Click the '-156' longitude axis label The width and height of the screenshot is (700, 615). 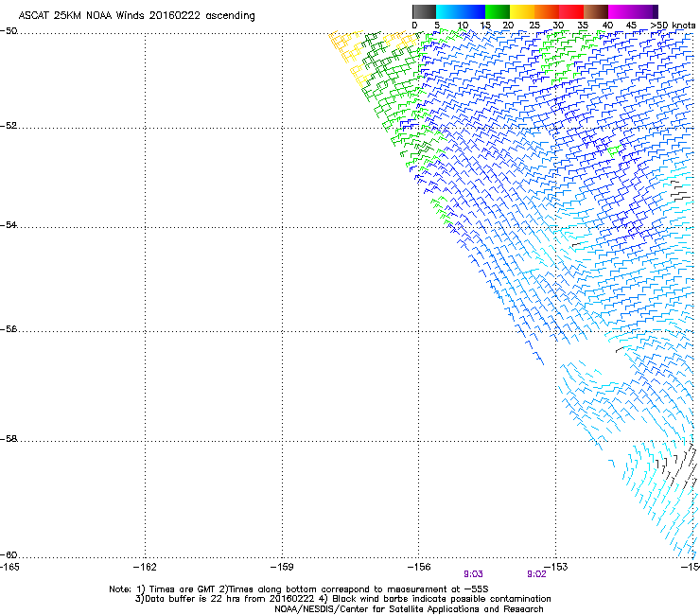[x=419, y=567]
